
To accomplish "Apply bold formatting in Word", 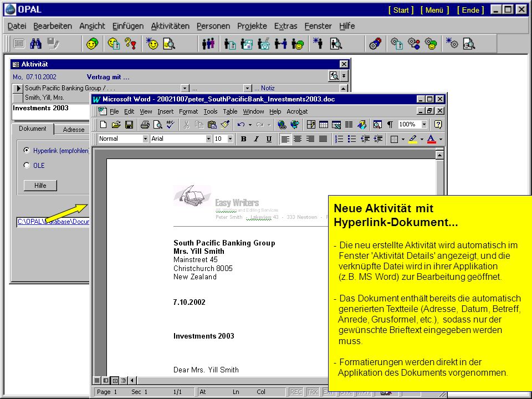I will coord(243,139).
